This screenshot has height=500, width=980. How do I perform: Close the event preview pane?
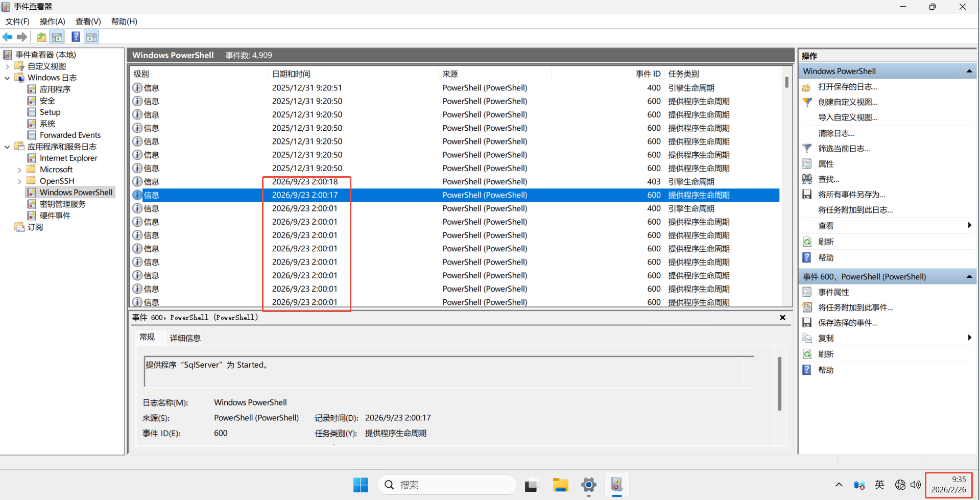pyautogui.click(x=782, y=318)
